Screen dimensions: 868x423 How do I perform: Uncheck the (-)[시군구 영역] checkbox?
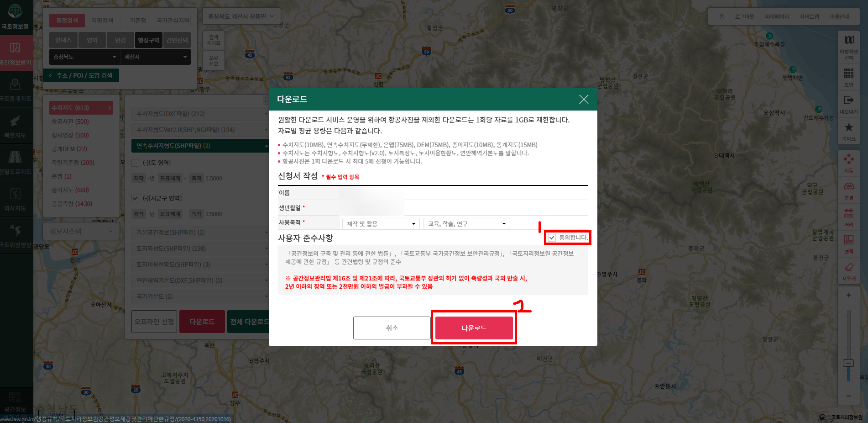pyautogui.click(x=135, y=198)
